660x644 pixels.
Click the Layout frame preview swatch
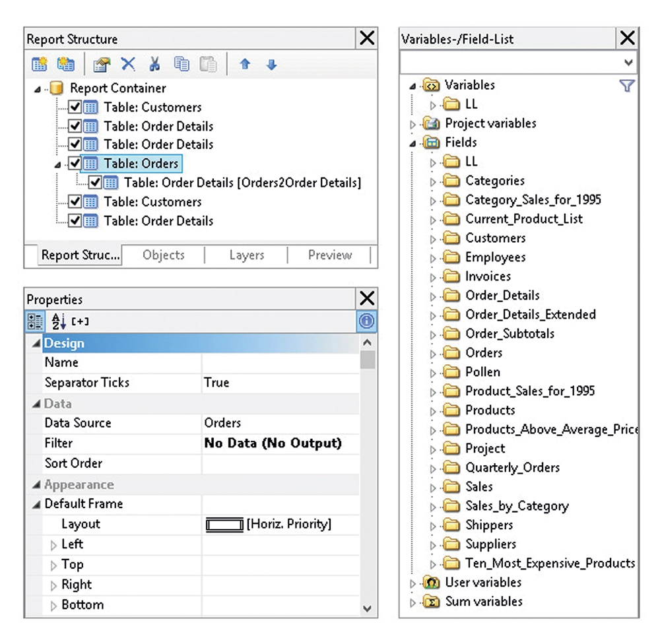[224, 525]
